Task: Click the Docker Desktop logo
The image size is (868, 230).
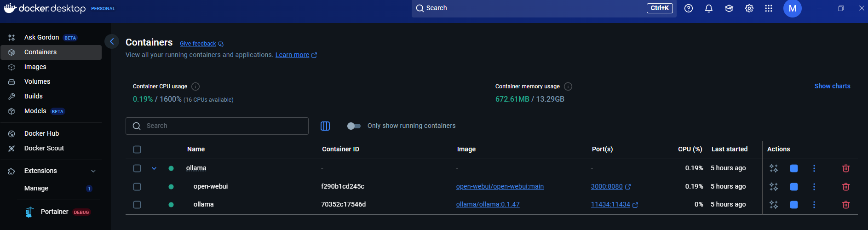Action: point(45,8)
